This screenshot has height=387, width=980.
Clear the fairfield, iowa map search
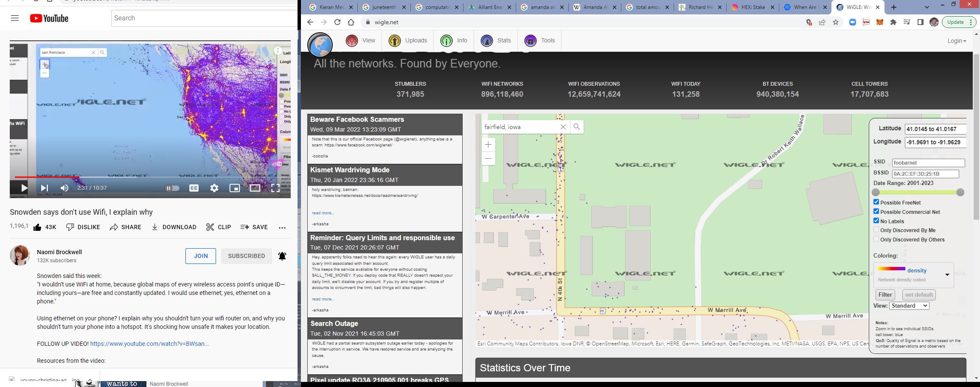(x=563, y=127)
